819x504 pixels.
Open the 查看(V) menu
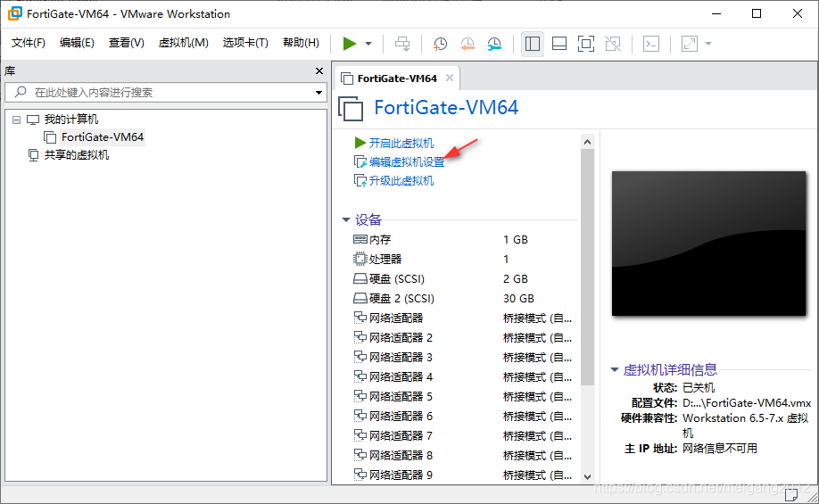(x=127, y=43)
